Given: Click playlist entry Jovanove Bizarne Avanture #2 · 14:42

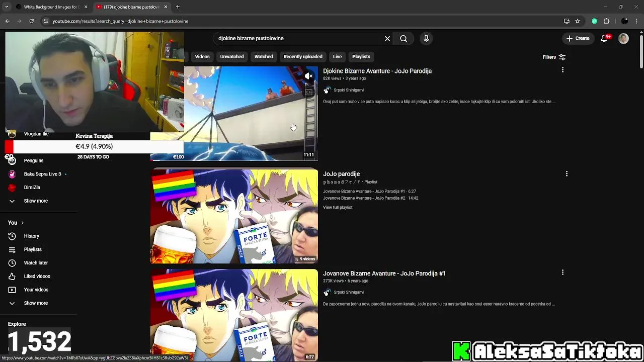Looking at the screenshot, I should [x=370, y=198].
